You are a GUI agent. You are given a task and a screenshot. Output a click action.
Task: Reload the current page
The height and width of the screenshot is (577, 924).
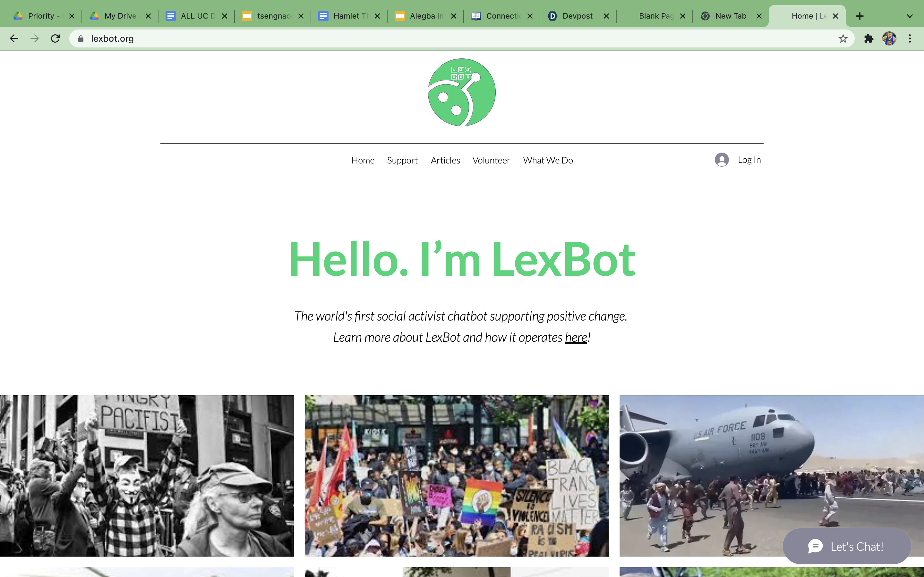(x=56, y=38)
